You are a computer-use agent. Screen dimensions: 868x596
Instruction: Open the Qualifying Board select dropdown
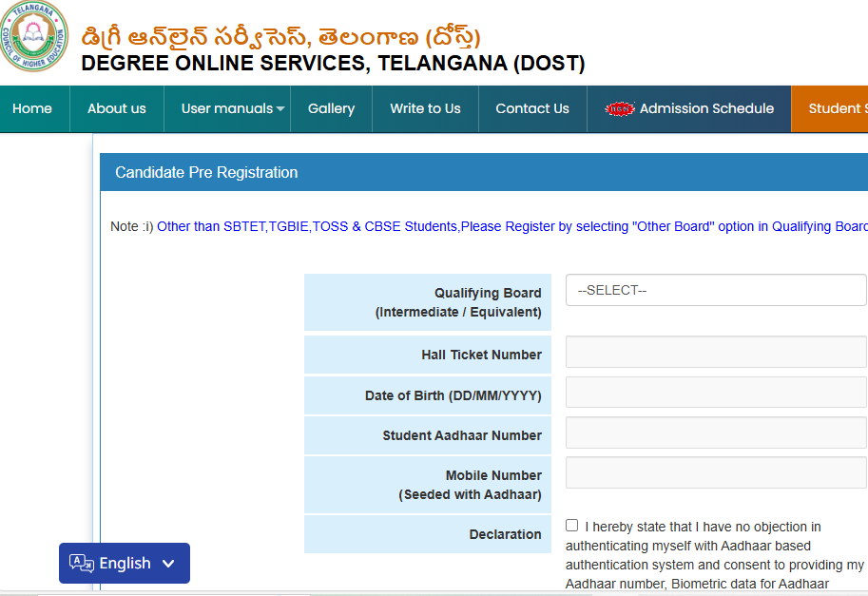point(716,290)
